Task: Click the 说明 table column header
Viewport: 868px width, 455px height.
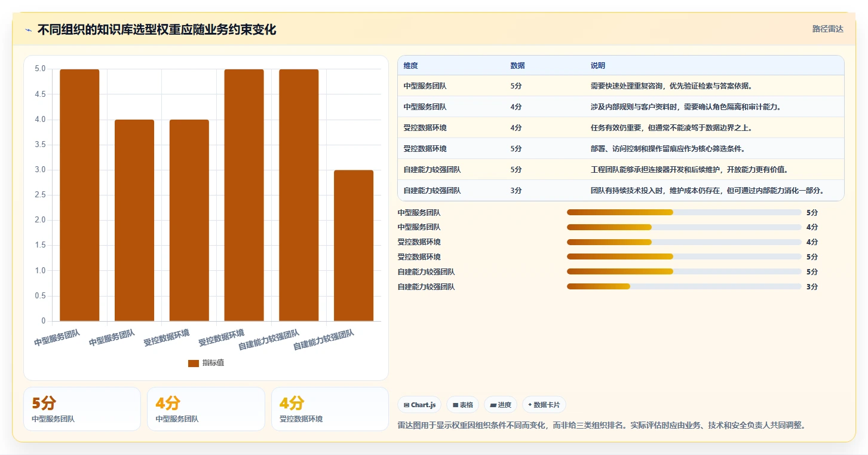Action: pyautogui.click(x=598, y=65)
